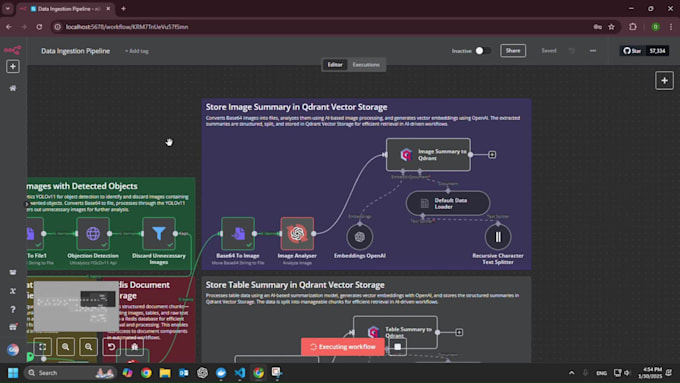680x383 pixels.
Task: Switch to the Editor tab
Action: click(x=335, y=65)
